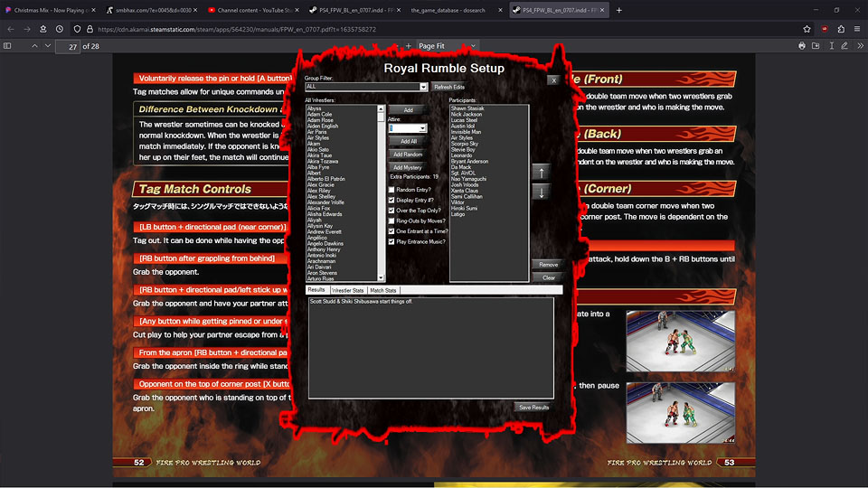Toggle Over the Top Only checkbox
This screenshot has width=868, height=488.
[392, 211]
